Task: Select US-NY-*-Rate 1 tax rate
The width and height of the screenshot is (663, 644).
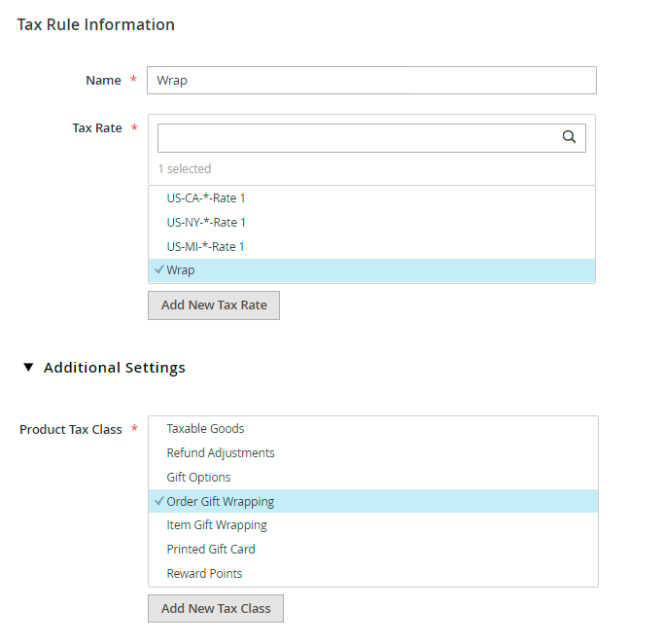Action: tap(206, 222)
